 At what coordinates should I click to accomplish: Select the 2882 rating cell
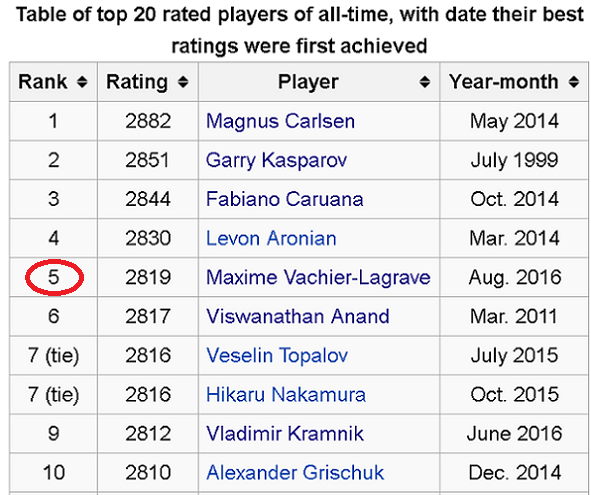(148, 121)
